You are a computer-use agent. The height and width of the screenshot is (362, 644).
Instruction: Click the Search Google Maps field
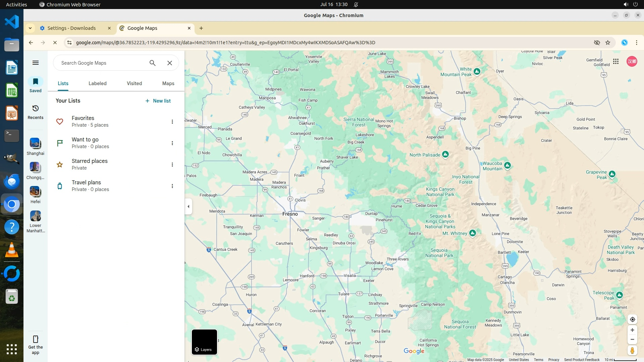(x=101, y=63)
